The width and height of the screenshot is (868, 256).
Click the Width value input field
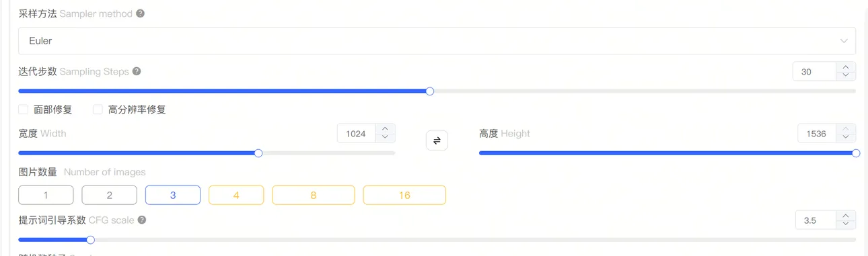tap(356, 134)
